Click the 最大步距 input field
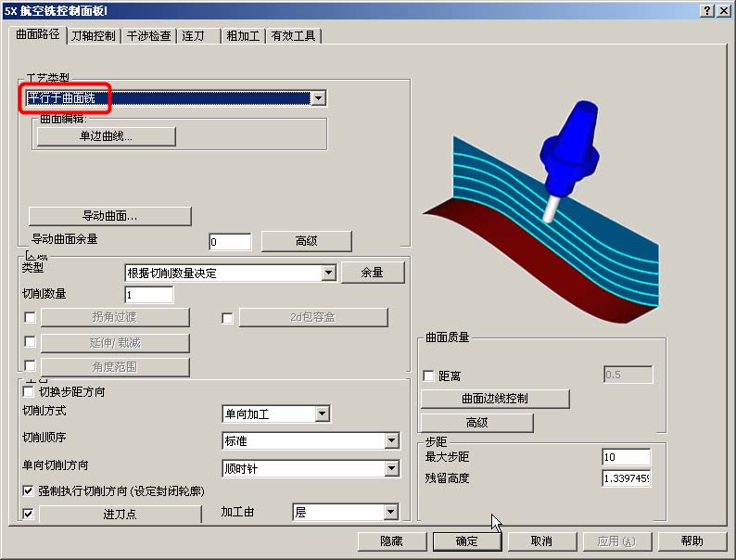The height and width of the screenshot is (560, 736). click(626, 457)
